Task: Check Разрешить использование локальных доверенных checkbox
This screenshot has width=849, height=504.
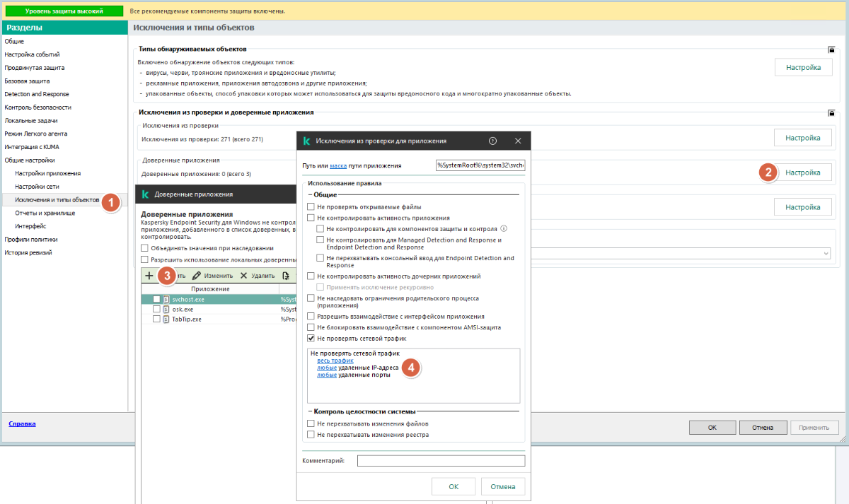Action: click(x=144, y=259)
